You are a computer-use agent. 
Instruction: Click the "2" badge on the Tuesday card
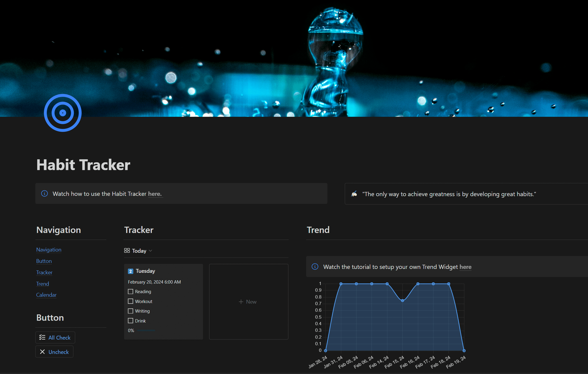131,271
